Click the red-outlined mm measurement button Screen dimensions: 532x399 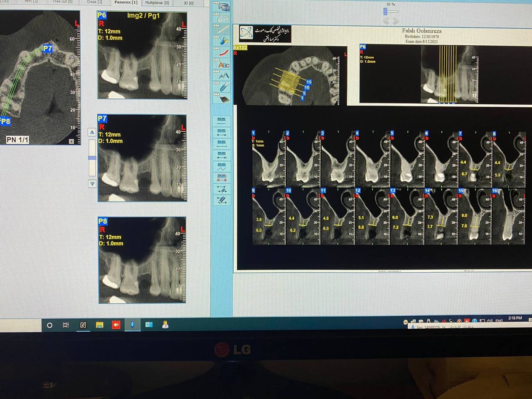(x=222, y=177)
